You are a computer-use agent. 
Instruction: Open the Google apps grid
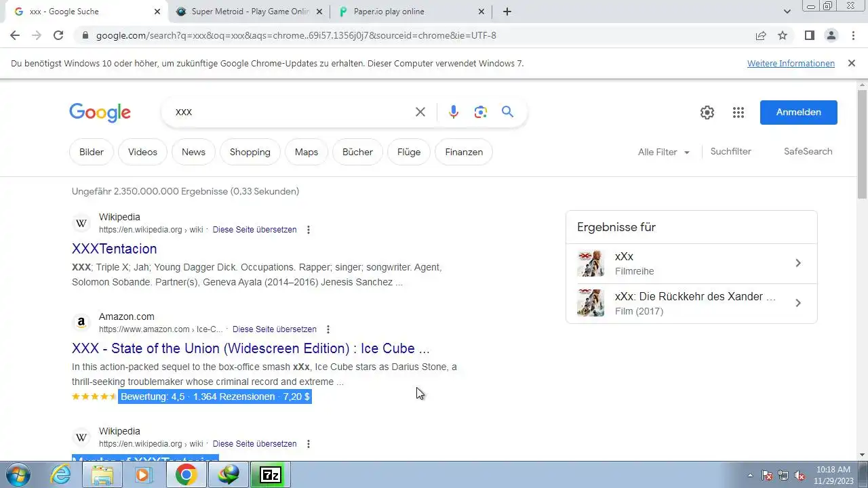coord(738,113)
